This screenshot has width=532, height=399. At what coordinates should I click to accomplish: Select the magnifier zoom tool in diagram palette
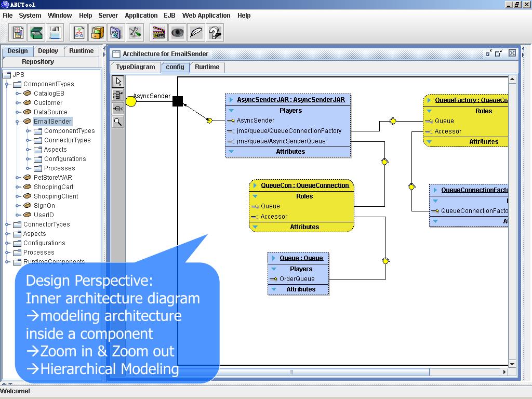pos(118,122)
